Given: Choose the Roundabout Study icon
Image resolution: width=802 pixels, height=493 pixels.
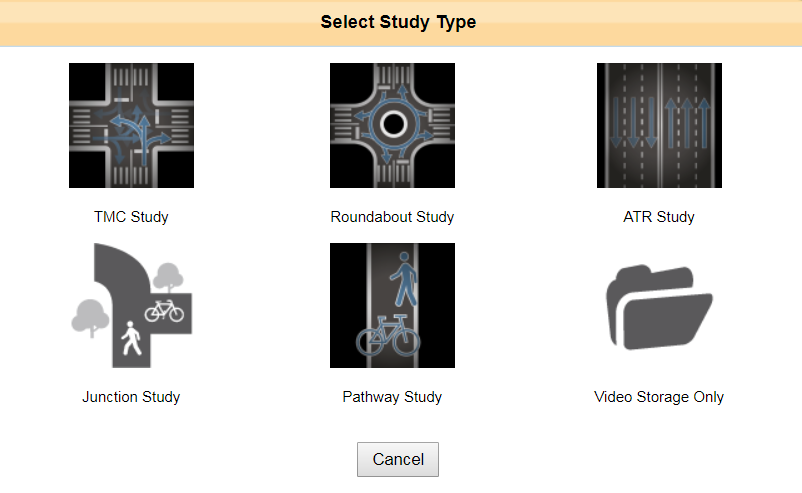Looking at the screenshot, I should [392, 125].
